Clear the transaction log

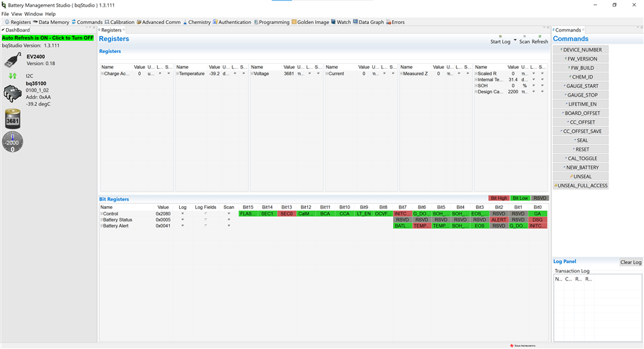click(631, 262)
